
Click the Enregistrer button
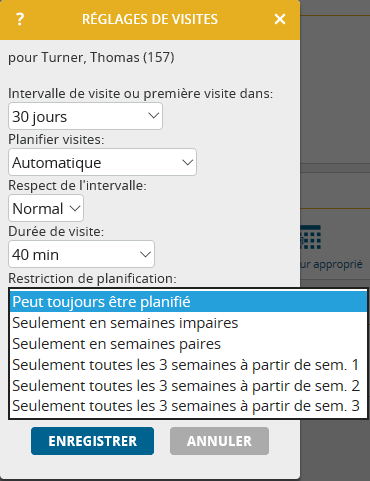[92, 441]
